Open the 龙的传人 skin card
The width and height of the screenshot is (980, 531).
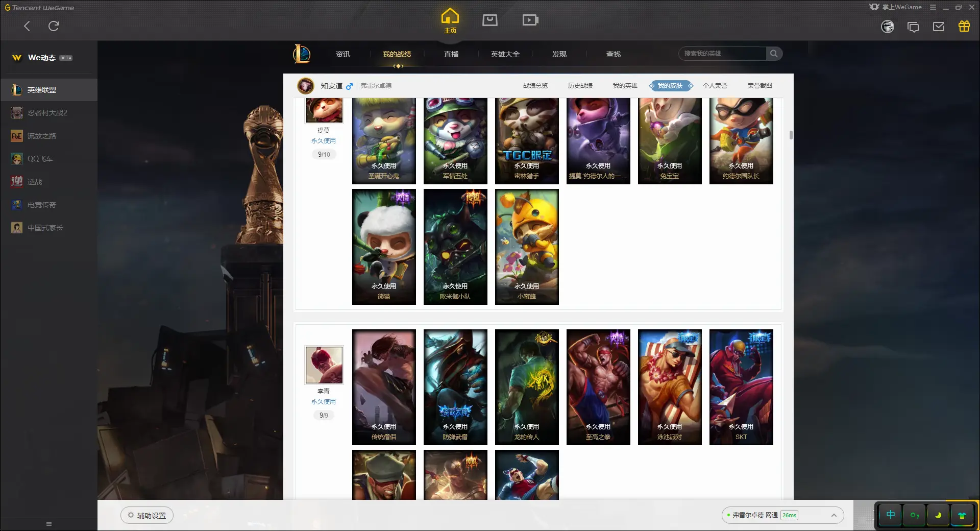[527, 388]
